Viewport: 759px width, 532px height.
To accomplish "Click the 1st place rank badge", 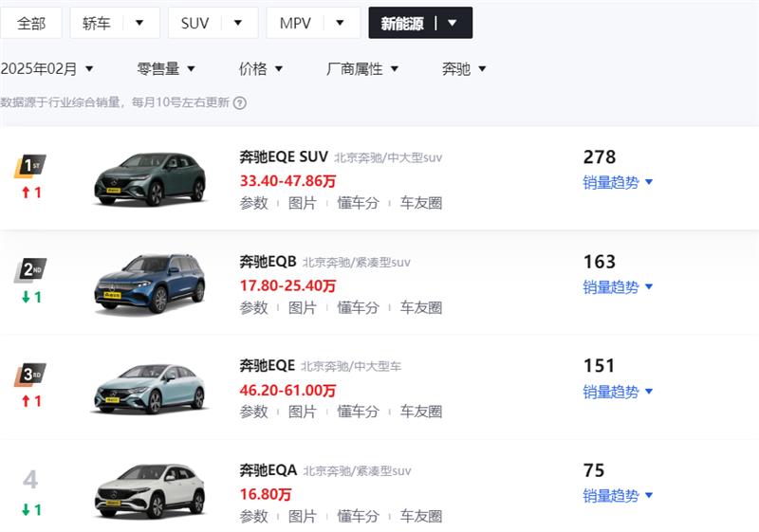I will [x=30, y=166].
